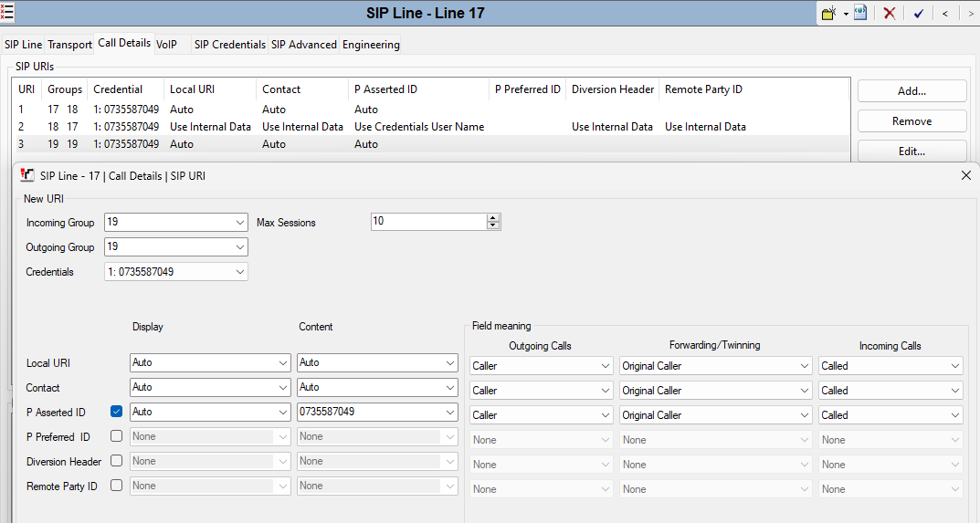980x523 pixels.
Task: Open the VoIP tab
Action: point(166,45)
